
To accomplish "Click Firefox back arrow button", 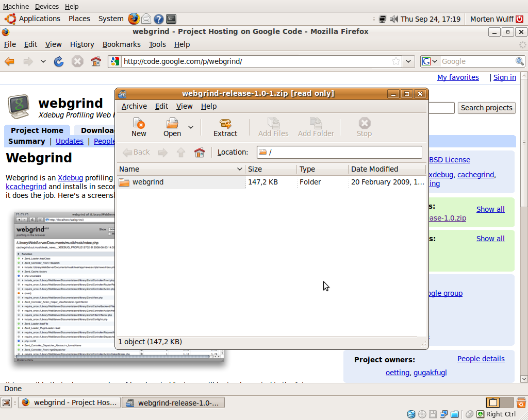I will [9, 62].
